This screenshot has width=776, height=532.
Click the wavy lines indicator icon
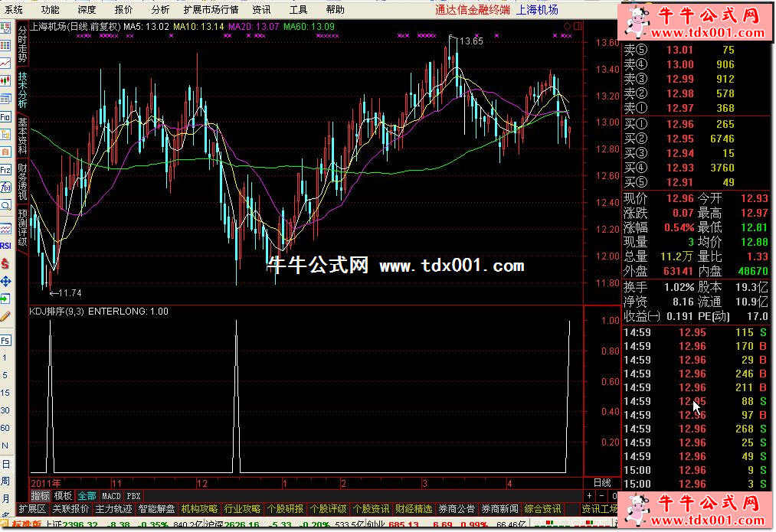[5, 228]
